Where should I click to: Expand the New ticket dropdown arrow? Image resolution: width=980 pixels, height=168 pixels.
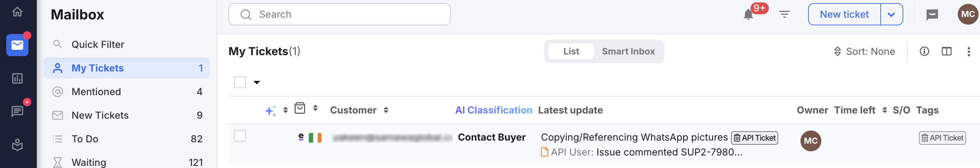click(x=891, y=15)
